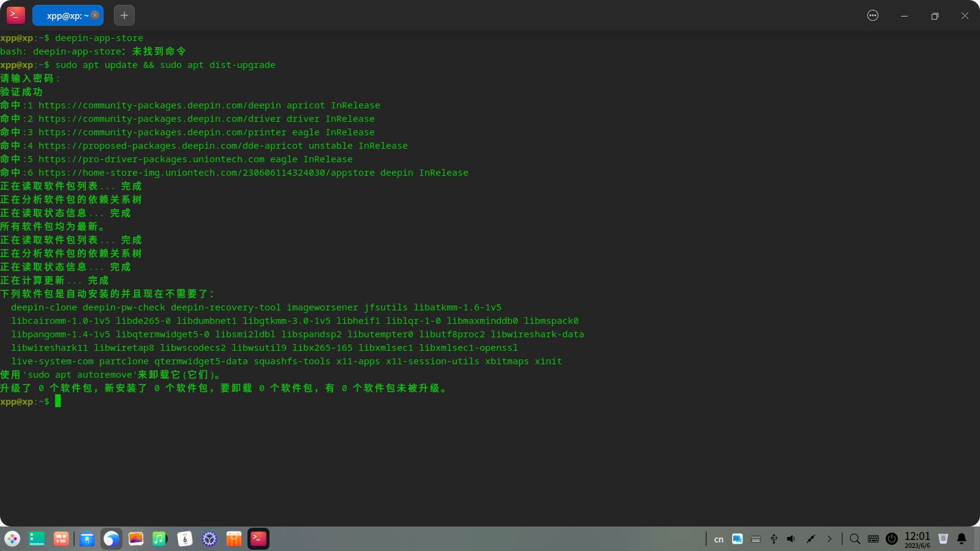Click the terminal icon in the dock
The height and width of the screenshot is (551, 980).
tap(258, 539)
